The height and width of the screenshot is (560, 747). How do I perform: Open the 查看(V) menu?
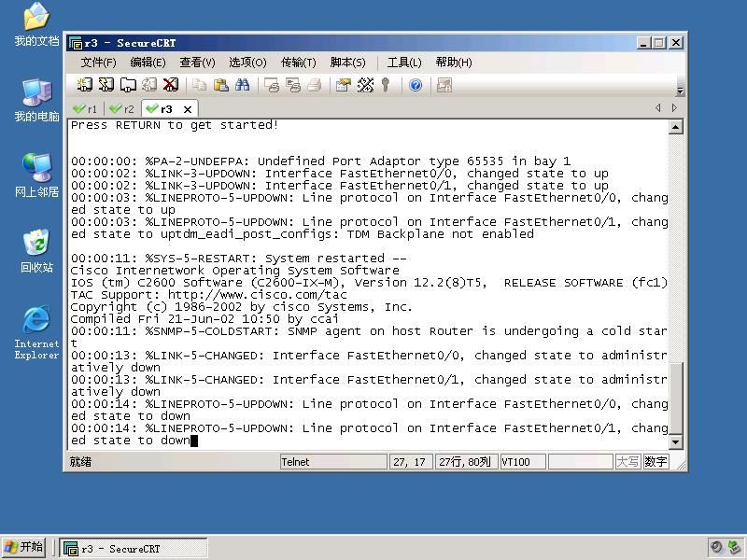197,63
